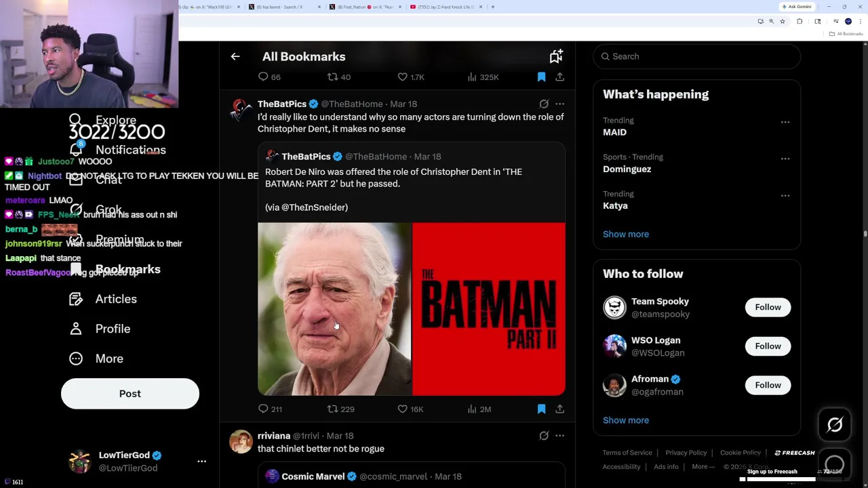Open Articles in the sidebar menu
868x488 pixels.
coord(103,299)
